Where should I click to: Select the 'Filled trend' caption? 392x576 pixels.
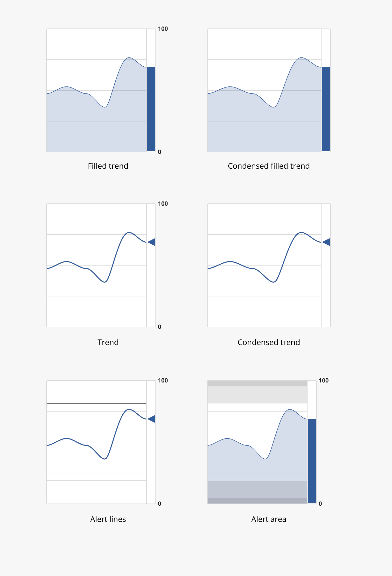pos(108,166)
